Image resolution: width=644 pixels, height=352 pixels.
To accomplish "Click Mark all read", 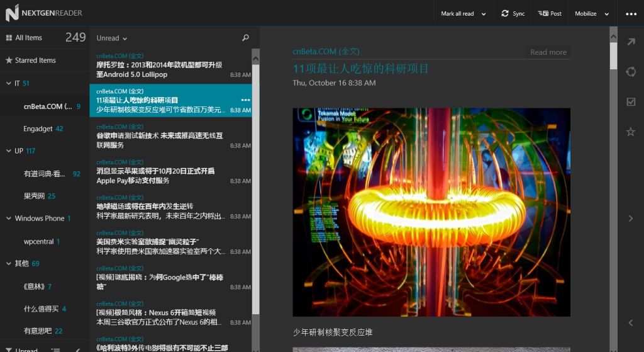I will tap(457, 14).
